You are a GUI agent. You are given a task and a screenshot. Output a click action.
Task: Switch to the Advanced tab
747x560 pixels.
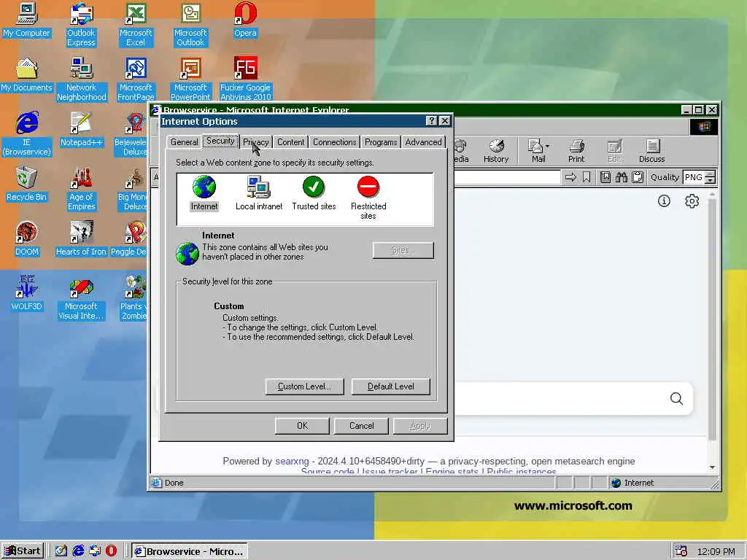[423, 142]
